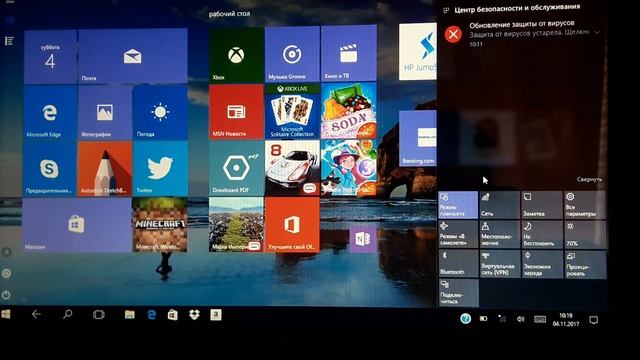Open Улучшите свой Office tile

pyautogui.click(x=292, y=224)
